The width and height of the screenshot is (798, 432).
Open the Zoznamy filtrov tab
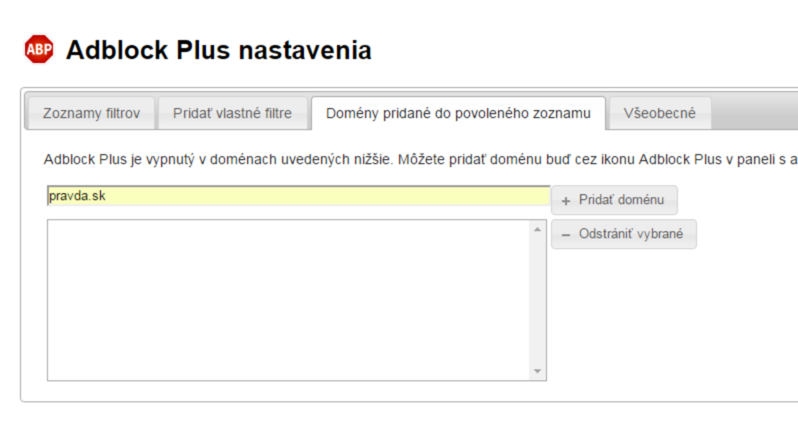click(x=91, y=113)
